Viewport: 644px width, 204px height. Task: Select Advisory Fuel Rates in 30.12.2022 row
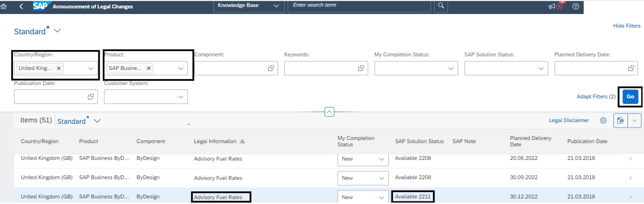click(x=218, y=197)
